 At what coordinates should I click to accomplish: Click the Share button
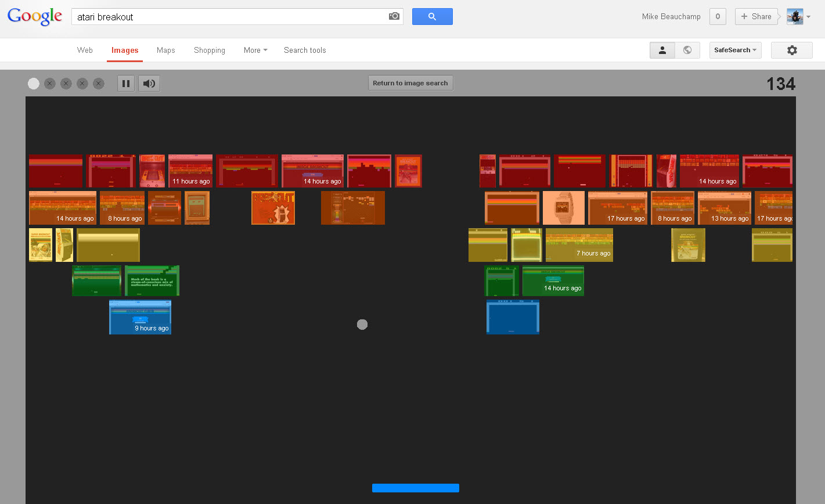[756, 16]
